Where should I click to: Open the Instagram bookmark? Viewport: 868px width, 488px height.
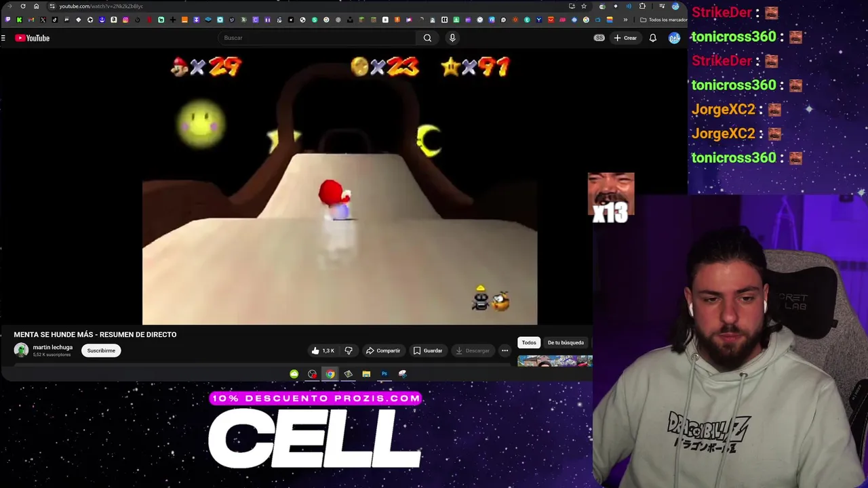click(125, 20)
